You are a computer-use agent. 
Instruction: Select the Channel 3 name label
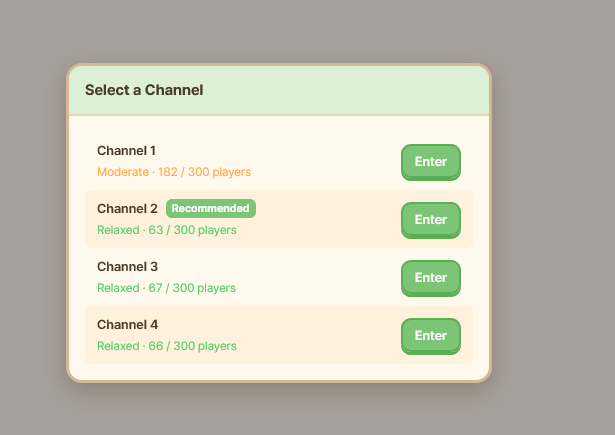tap(127, 267)
